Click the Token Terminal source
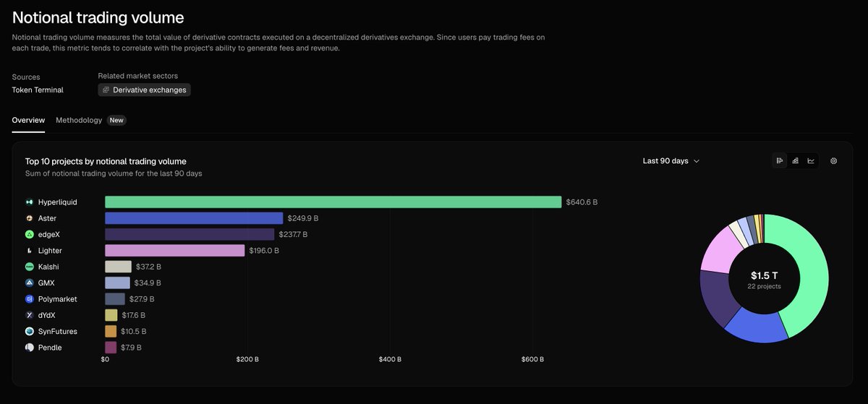Viewport: 868px width, 404px height. click(38, 90)
